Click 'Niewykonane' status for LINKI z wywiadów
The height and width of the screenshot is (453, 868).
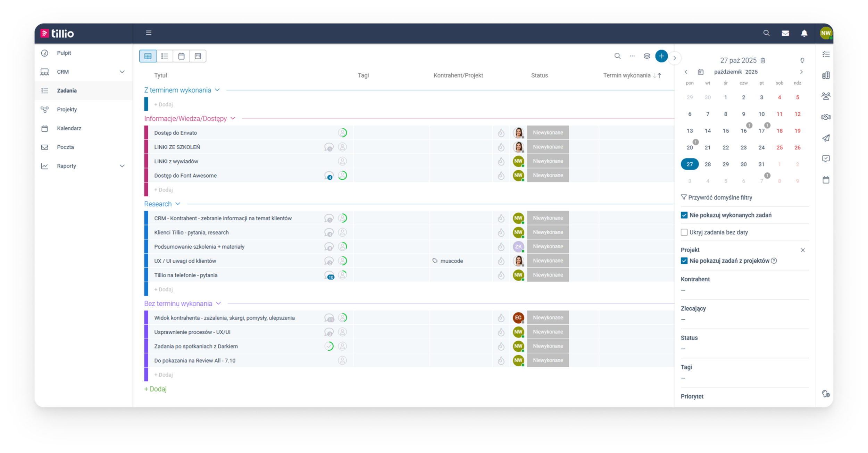tap(548, 161)
